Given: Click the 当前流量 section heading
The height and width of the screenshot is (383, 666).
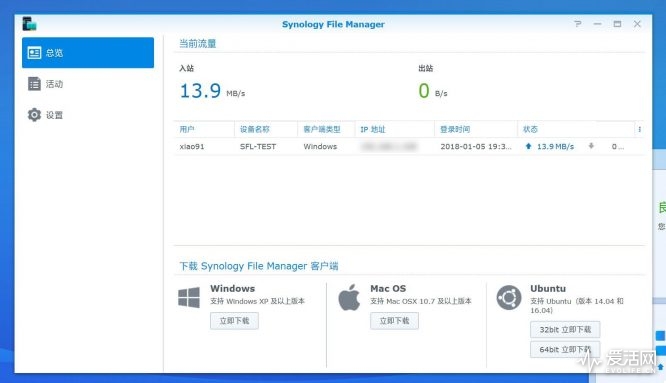Looking at the screenshot, I should (198, 43).
